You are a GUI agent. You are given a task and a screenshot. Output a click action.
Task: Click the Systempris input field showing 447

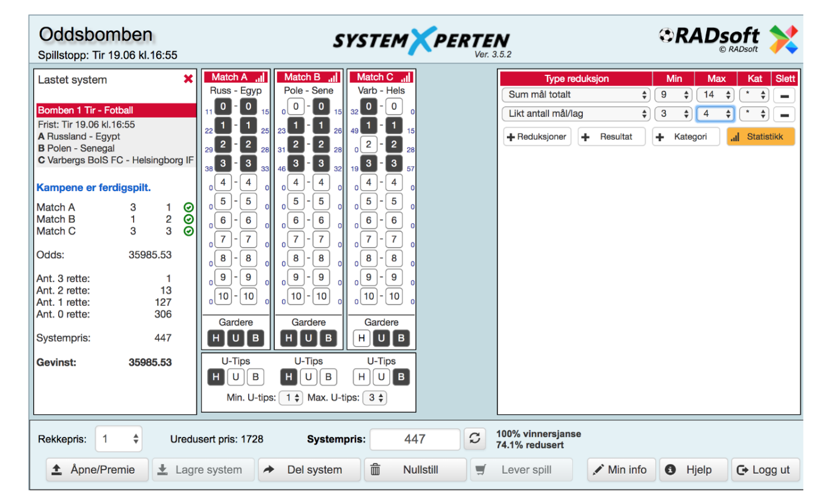coord(415,439)
